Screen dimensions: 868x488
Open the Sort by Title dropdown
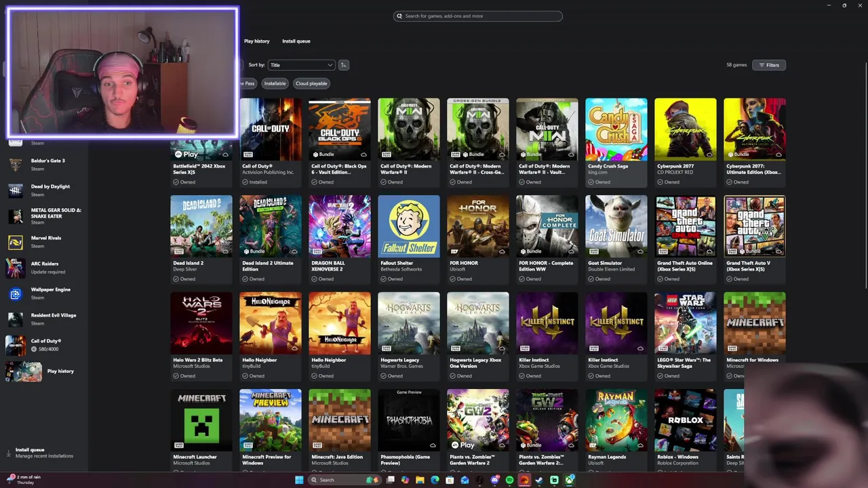301,65
